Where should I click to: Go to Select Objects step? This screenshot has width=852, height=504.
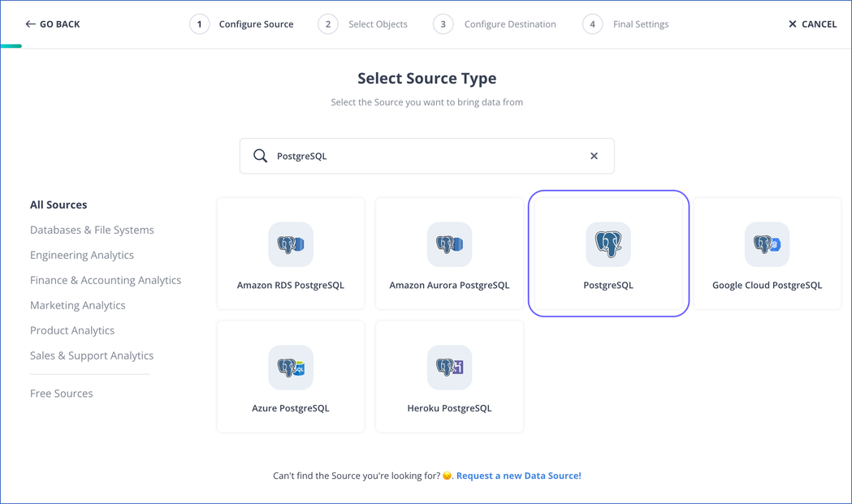click(x=378, y=24)
